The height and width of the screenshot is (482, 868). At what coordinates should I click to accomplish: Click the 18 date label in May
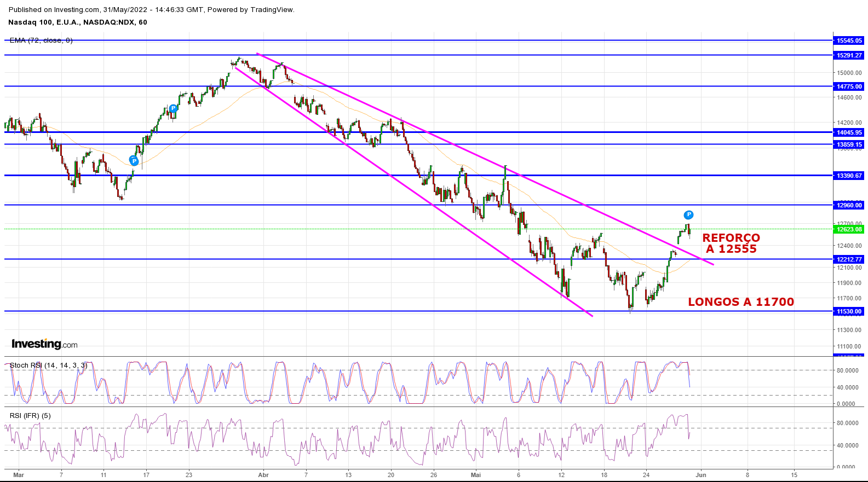click(x=604, y=475)
